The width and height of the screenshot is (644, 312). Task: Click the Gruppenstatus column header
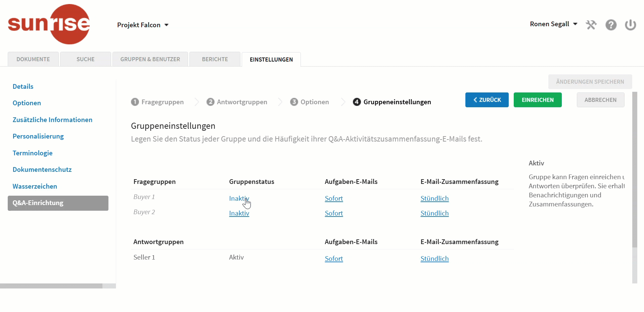tap(251, 182)
